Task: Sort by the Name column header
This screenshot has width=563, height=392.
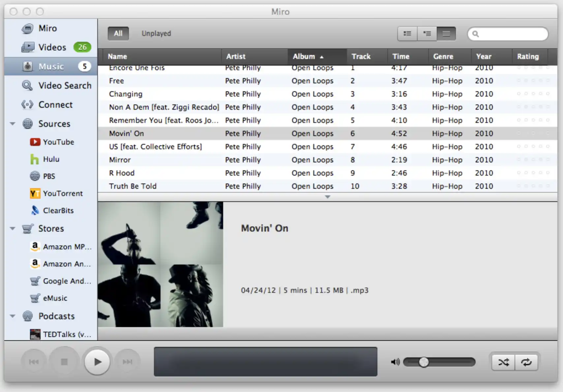Action: coord(162,57)
